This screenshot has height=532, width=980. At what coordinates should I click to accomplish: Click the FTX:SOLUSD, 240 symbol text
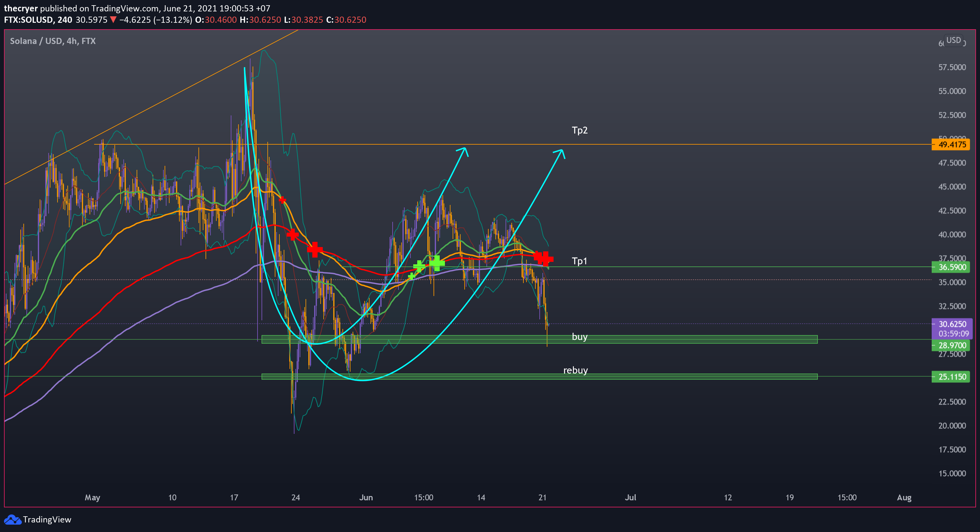(x=38, y=20)
